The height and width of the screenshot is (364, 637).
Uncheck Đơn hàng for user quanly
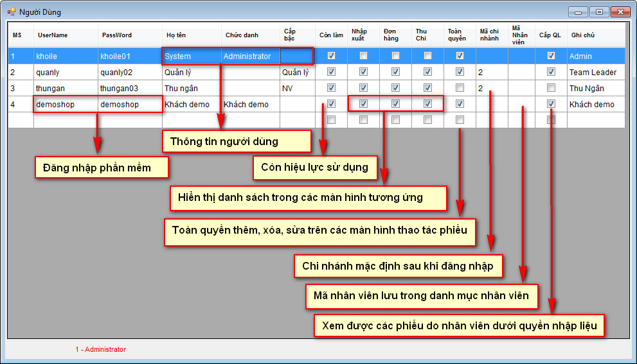395,72
